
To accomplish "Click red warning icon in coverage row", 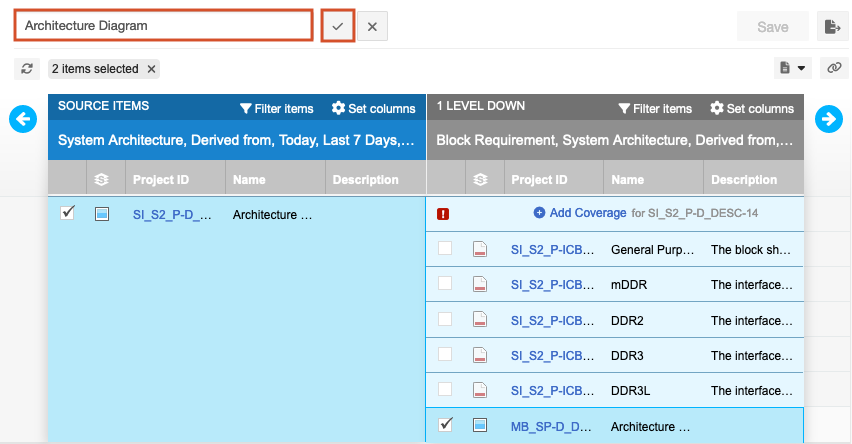I will tap(443, 213).
